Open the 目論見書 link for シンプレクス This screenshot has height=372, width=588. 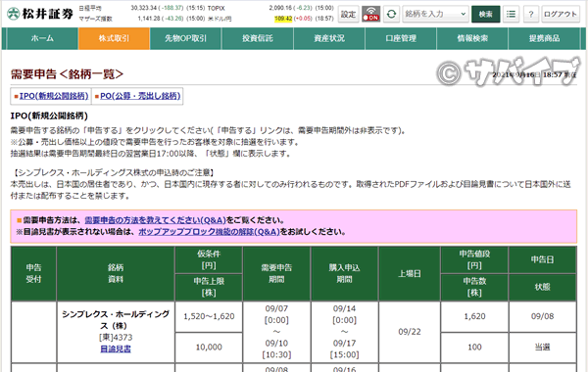pyautogui.click(x=116, y=349)
